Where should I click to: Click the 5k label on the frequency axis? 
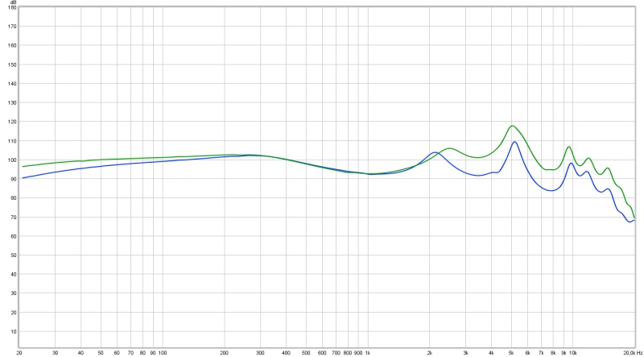point(511,353)
